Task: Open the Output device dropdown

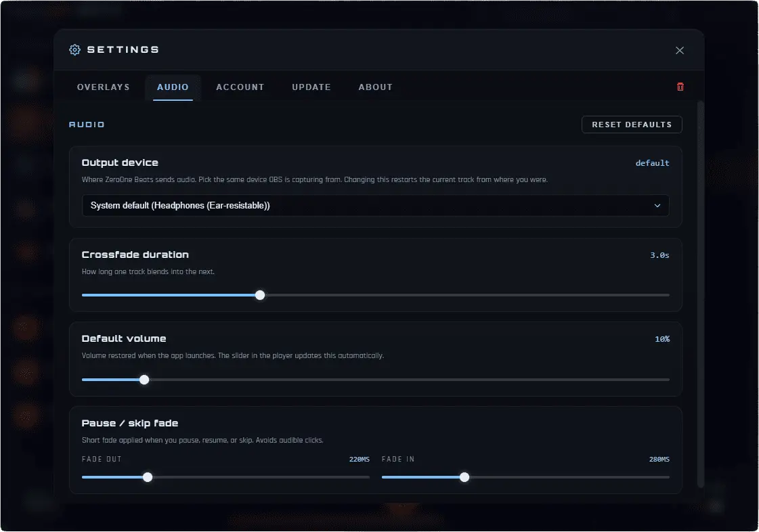Action: click(376, 205)
